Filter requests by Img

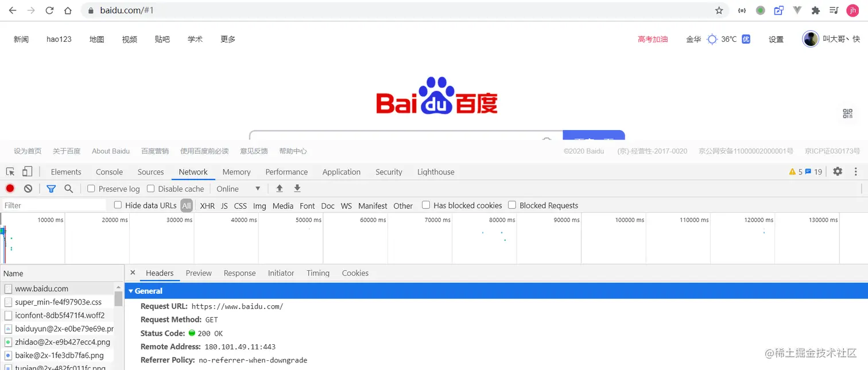259,206
